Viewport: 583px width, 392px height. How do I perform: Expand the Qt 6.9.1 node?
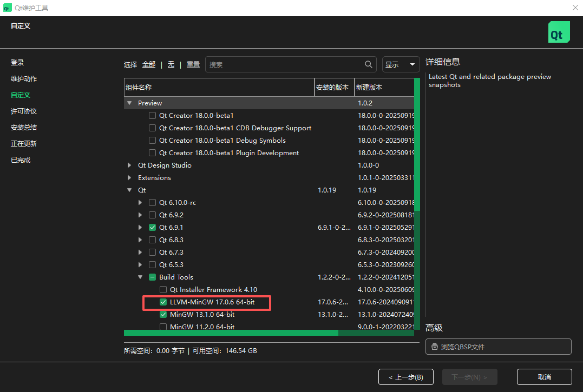point(140,227)
